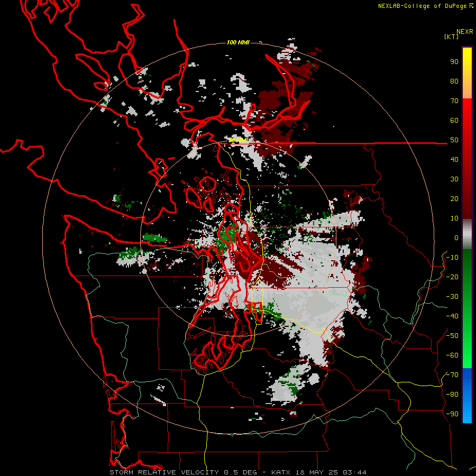This screenshot has height=476, width=476.
Task: Click the -50 value on the velocity scale
Action: click(x=452, y=336)
